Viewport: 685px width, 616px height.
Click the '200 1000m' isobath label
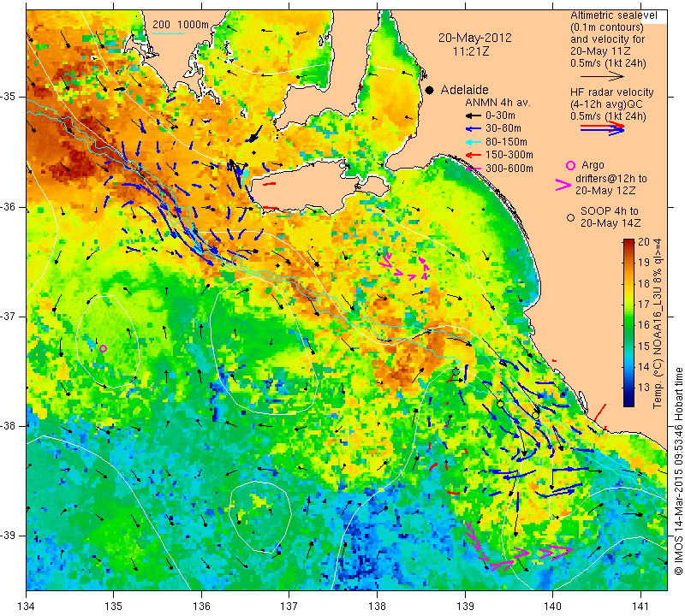pos(181,25)
